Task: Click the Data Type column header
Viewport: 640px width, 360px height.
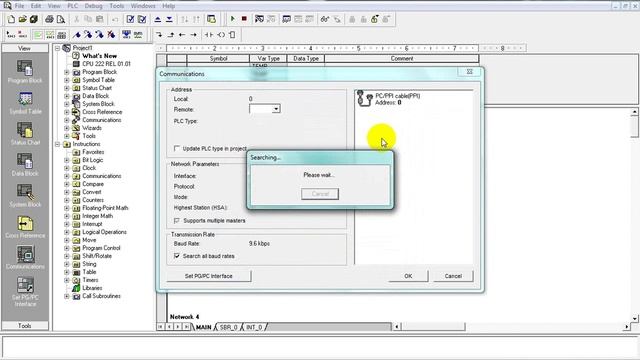Action: (306, 58)
